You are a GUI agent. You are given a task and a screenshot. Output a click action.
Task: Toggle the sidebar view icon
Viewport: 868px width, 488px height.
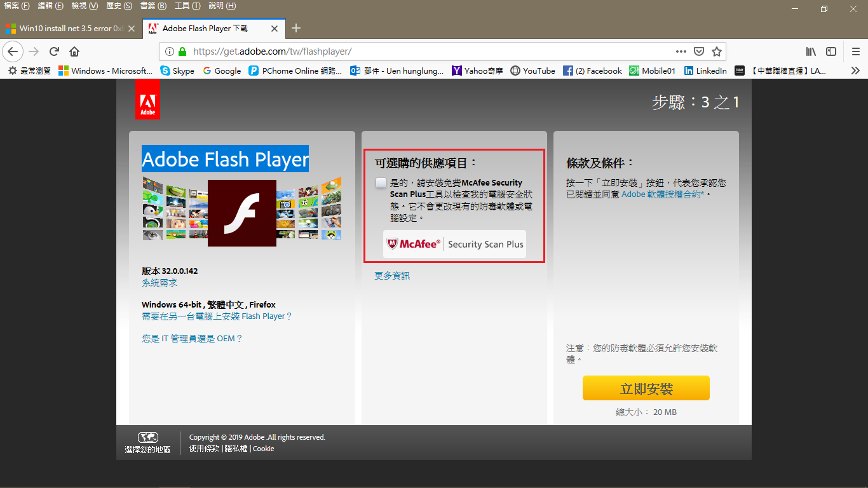click(x=831, y=51)
